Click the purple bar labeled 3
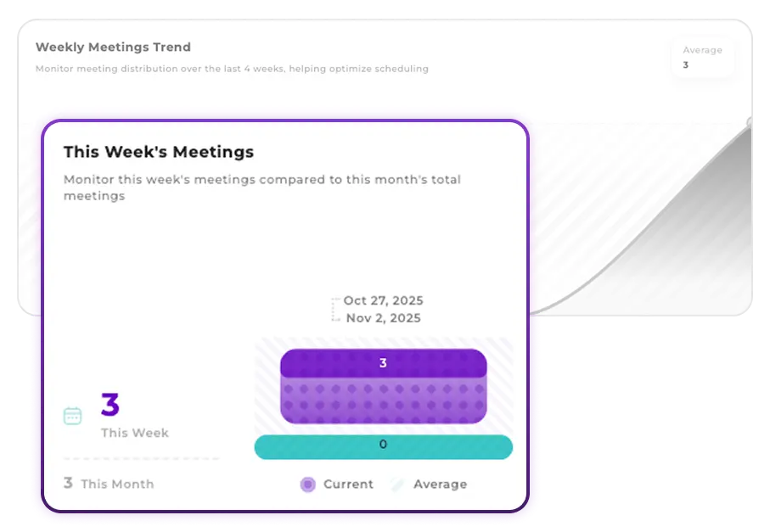 tap(383, 362)
